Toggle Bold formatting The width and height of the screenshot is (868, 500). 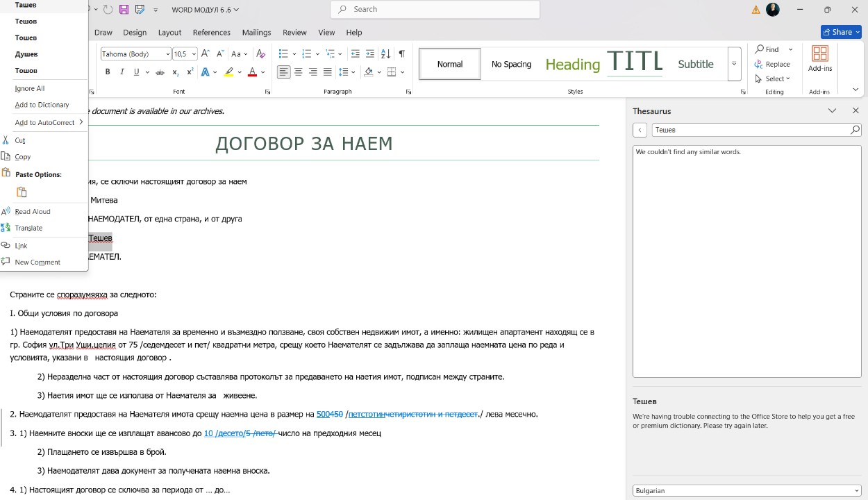[x=108, y=72]
